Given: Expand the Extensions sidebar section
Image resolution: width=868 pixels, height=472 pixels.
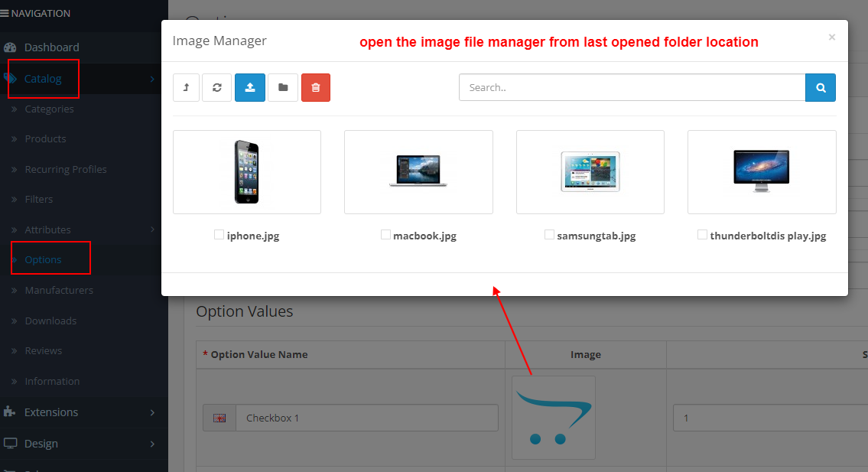Looking at the screenshot, I should pyautogui.click(x=50, y=412).
